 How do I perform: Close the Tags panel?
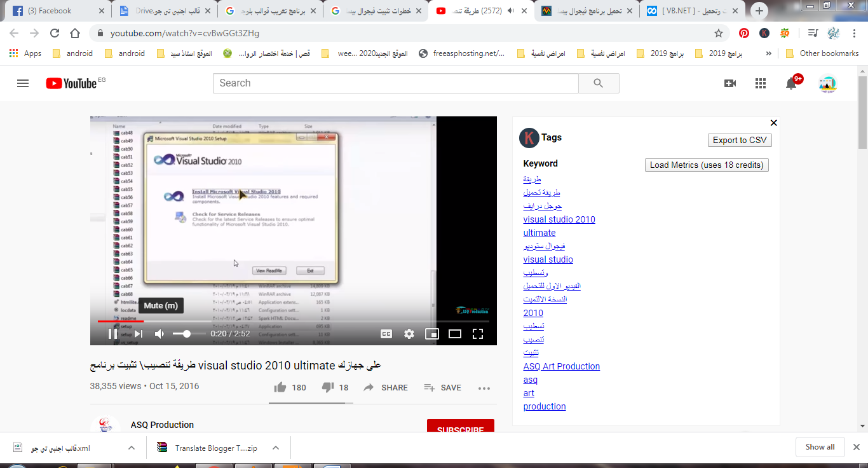tap(773, 123)
